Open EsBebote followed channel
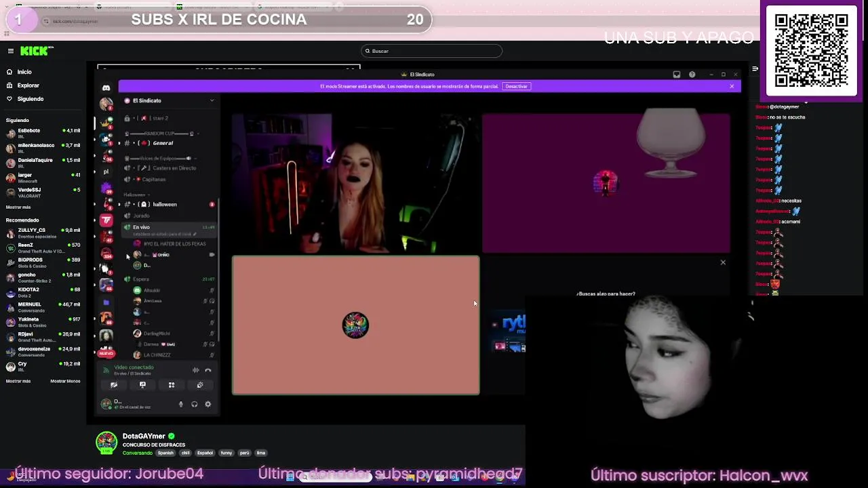This screenshot has width=868, height=488. click(43, 133)
